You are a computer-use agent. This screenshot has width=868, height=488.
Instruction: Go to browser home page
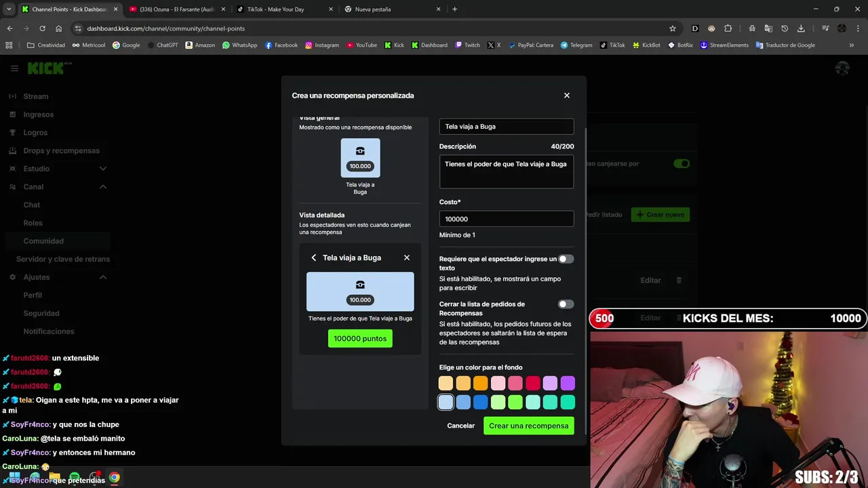click(58, 28)
